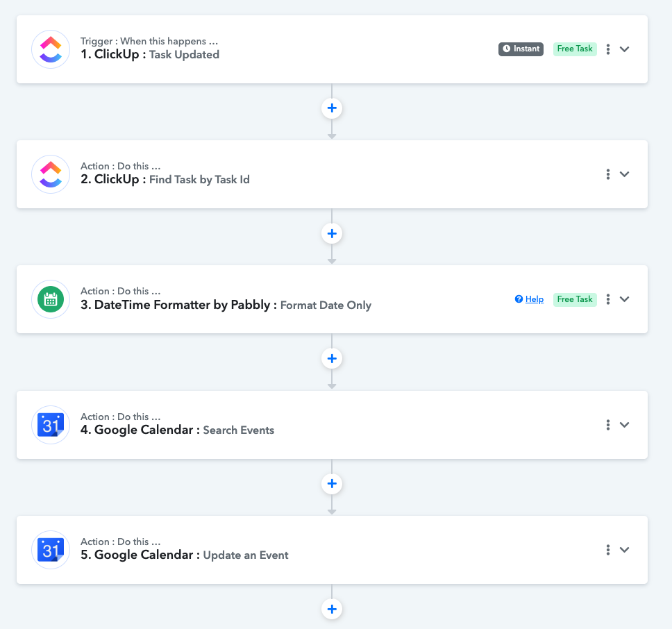Add a step after Update an Event
This screenshot has height=629, width=672.
[332, 609]
